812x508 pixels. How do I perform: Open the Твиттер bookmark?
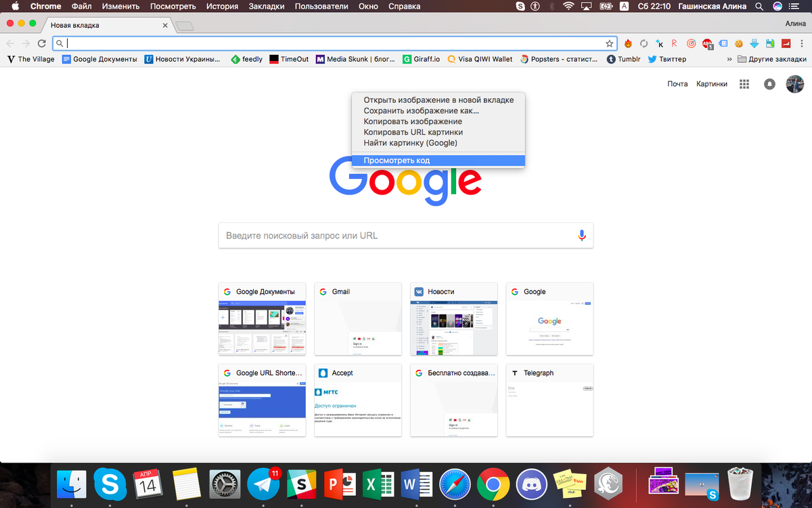point(667,59)
